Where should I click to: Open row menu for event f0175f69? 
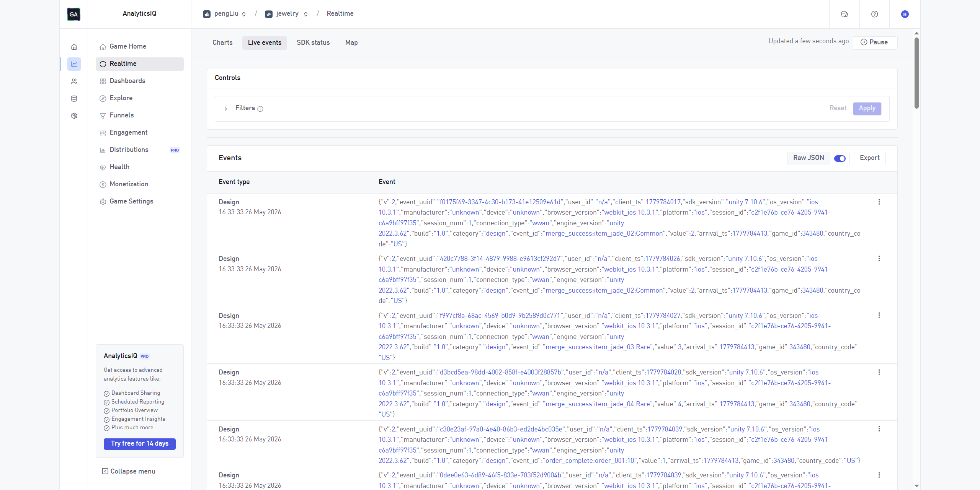(879, 202)
